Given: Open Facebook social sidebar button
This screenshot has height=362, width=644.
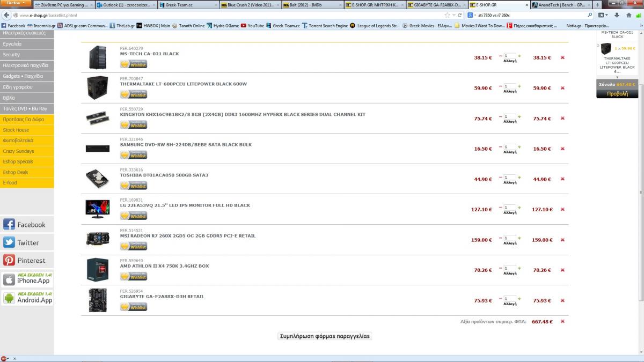Looking at the screenshot, I should (x=27, y=225).
